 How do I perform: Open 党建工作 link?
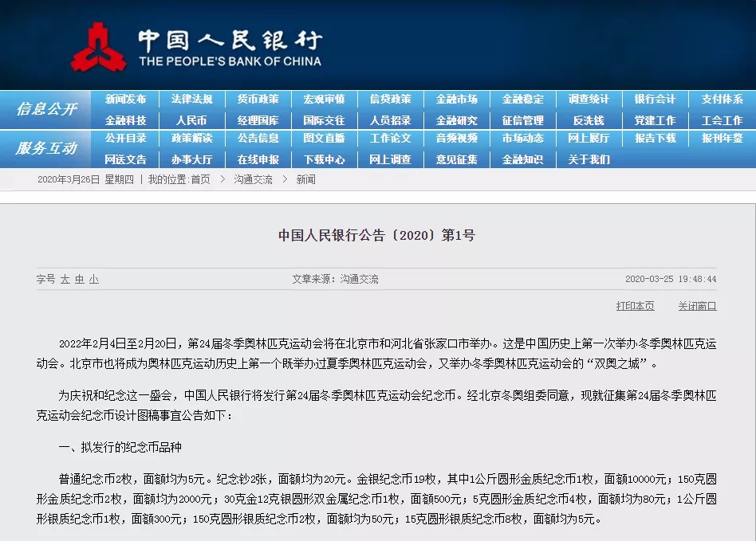[x=656, y=120]
